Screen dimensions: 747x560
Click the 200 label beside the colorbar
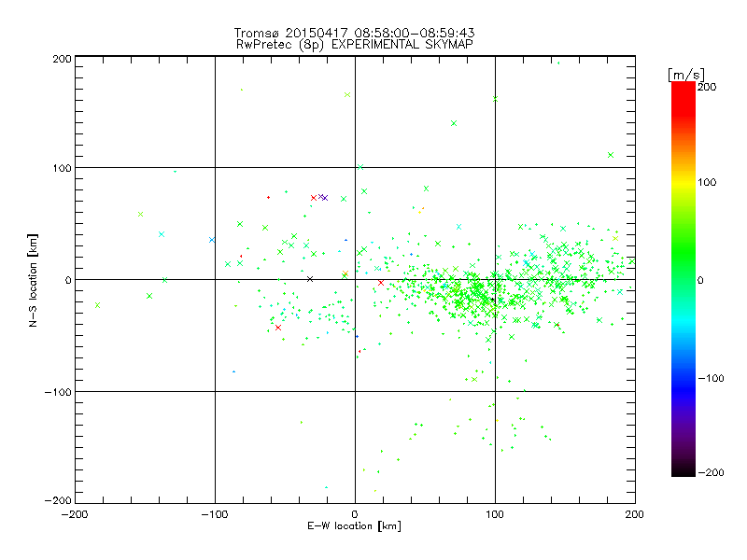(x=707, y=87)
